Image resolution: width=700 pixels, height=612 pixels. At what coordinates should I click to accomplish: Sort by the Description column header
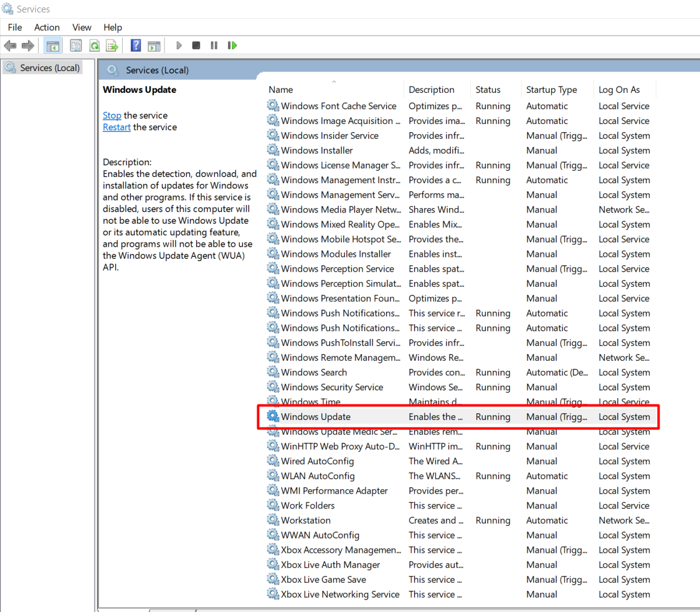tap(437, 90)
